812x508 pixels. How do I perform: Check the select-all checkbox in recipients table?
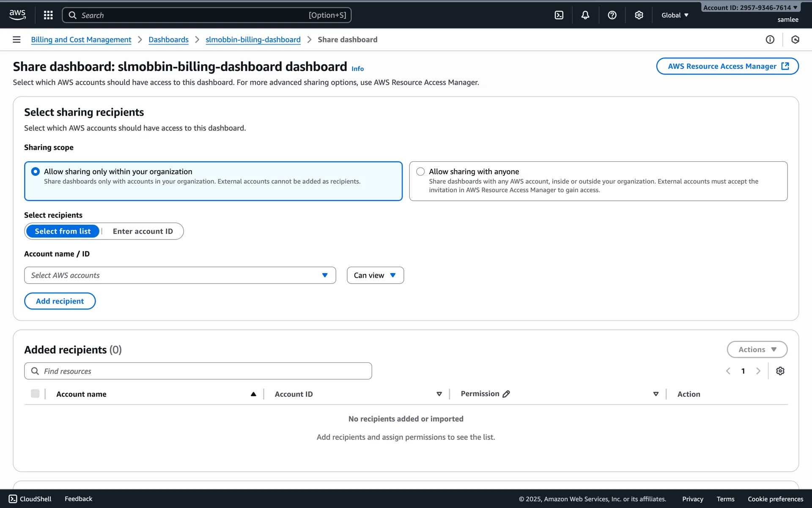[x=35, y=394]
